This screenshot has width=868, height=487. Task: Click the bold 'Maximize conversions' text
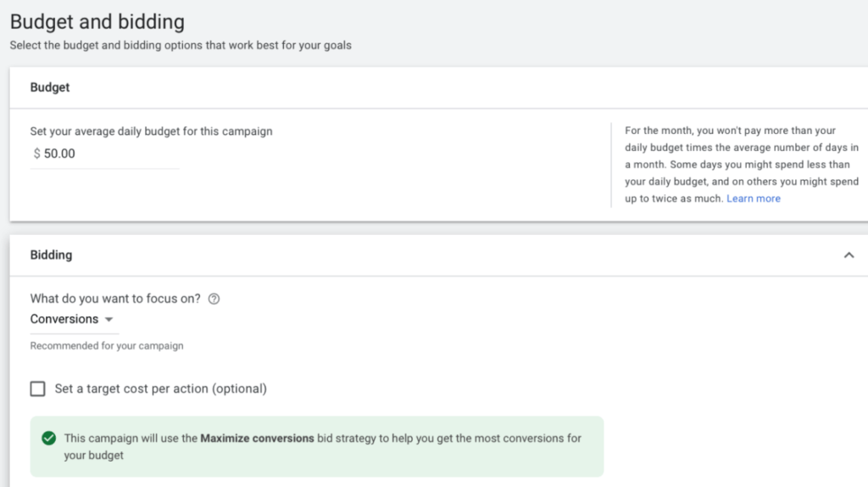tap(257, 439)
